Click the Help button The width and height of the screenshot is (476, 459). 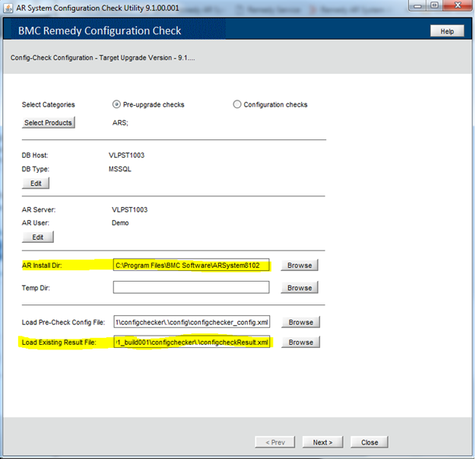pyautogui.click(x=447, y=31)
